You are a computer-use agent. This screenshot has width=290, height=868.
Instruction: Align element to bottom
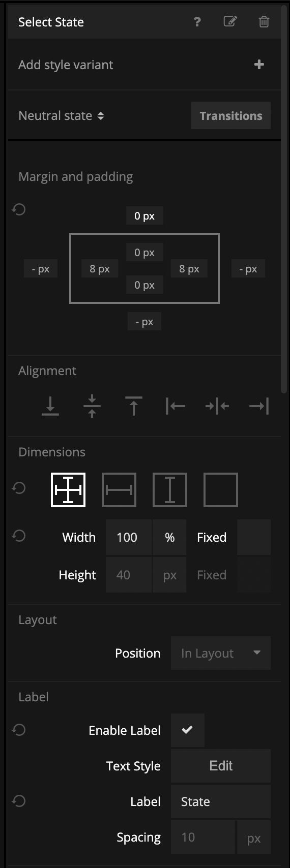50,406
